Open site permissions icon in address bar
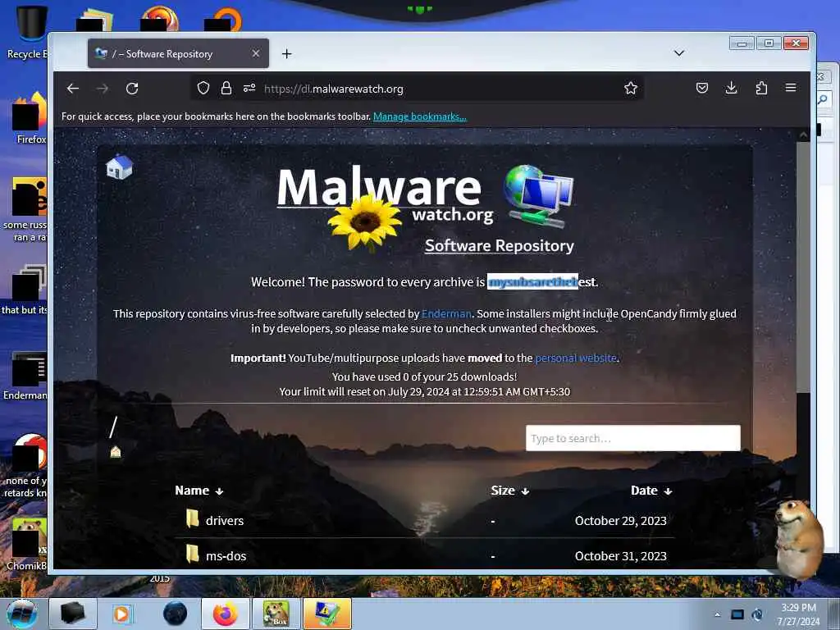 pyautogui.click(x=249, y=89)
